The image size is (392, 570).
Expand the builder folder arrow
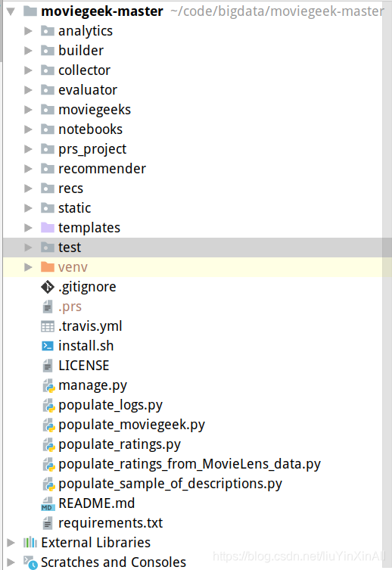pos(28,51)
